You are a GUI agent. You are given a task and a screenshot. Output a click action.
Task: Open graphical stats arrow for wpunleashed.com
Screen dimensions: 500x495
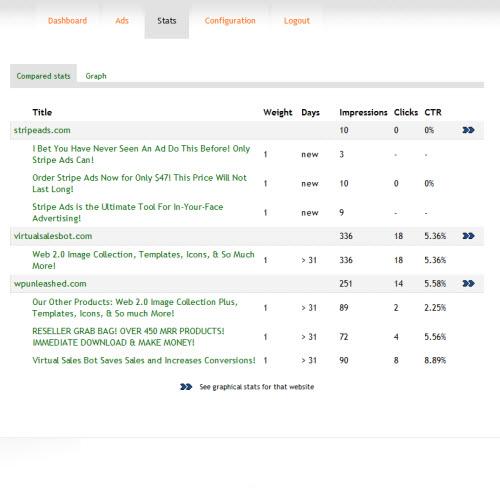468,284
